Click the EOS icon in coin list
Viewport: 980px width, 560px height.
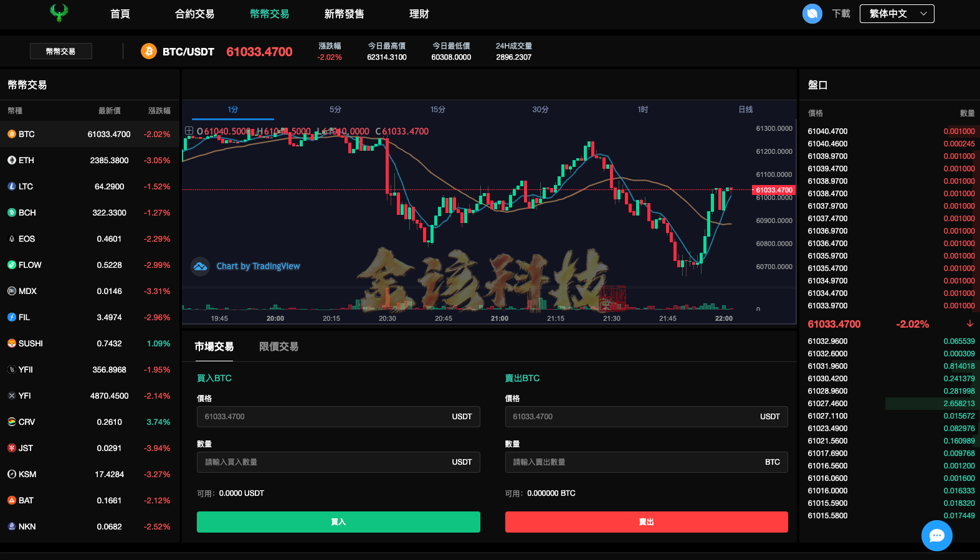[x=12, y=239]
